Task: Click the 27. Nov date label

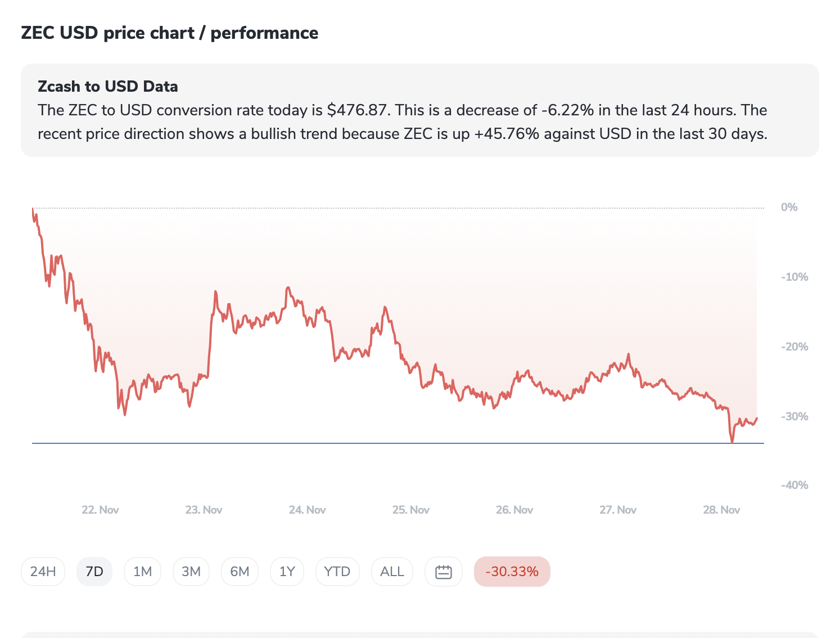Action: [617, 510]
